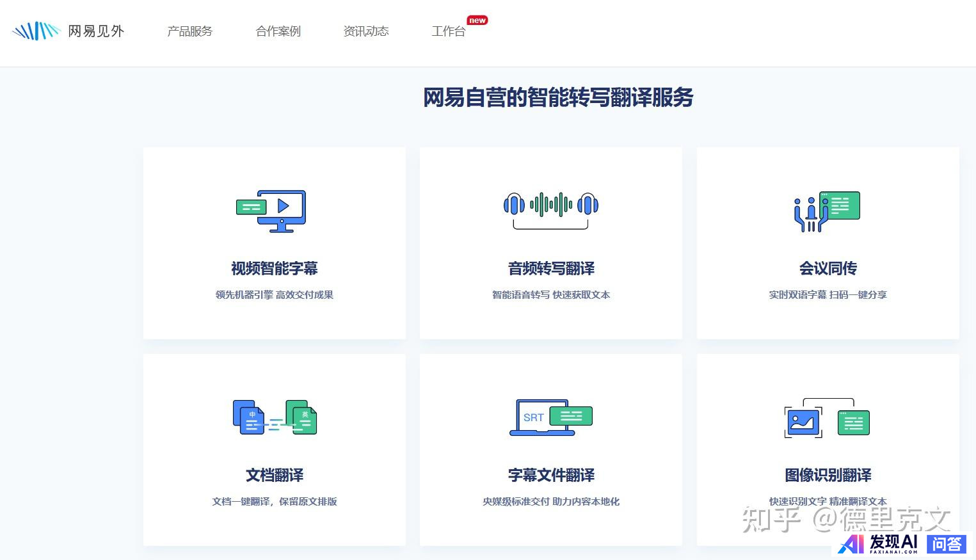Open 音频转写翻译 service title
This screenshot has height=560, width=976.
[551, 268]
